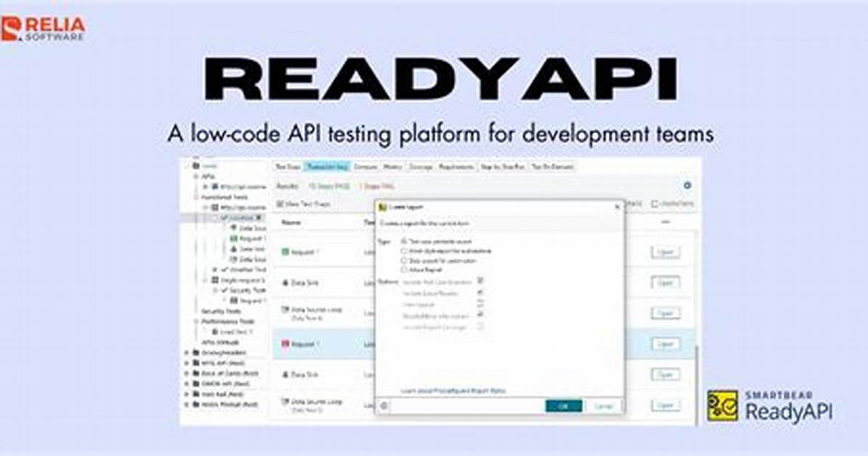Close the create report dialog
Image resolution: width=868 pixels, height=456 pixels.
click(x=617, y=207)
